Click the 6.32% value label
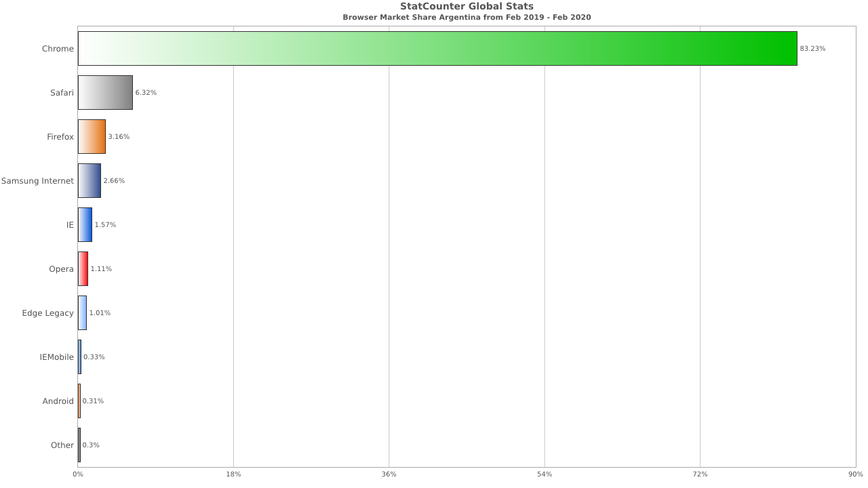Screen dimensions: 868x488 (x=146, y=93)
